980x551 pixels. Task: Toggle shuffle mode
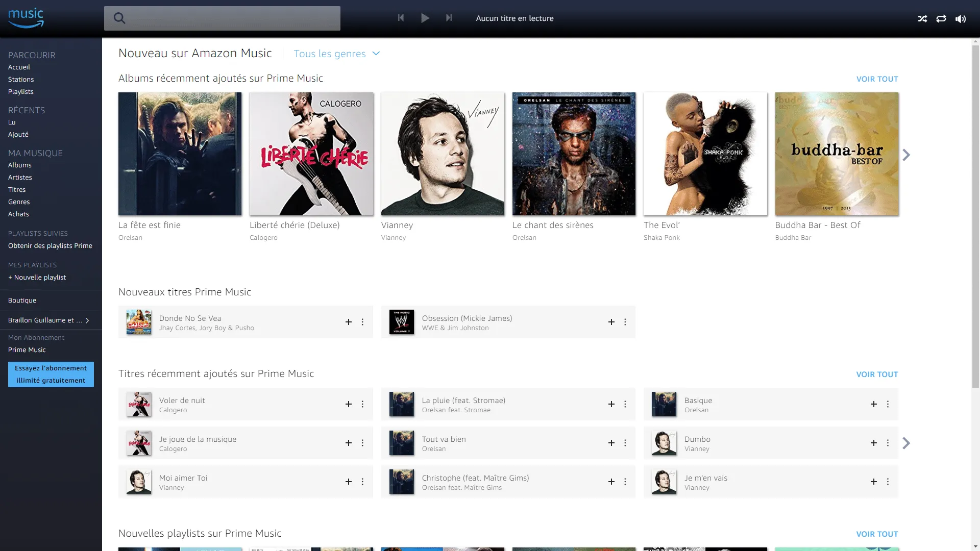(922, 19)
